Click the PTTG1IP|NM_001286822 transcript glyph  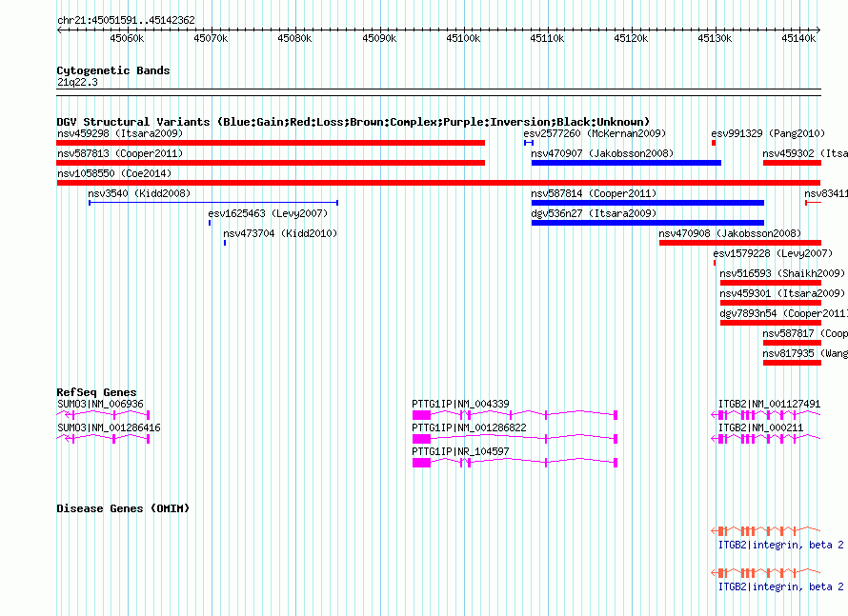(x=515, y=438)
